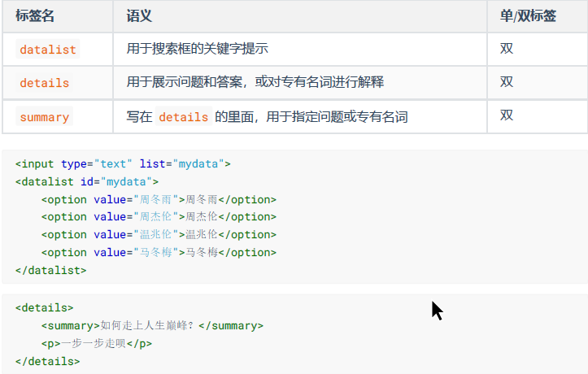Click the paragraph line 一步一步走呗
Screen dimensions: 588x374
[x=97, y=343]
